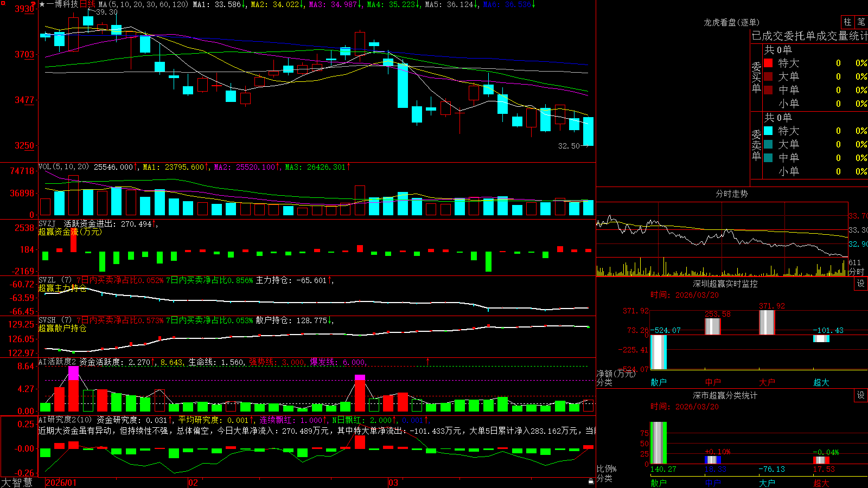
Task: Click the 日线 period label
Action: click(87, 4)
